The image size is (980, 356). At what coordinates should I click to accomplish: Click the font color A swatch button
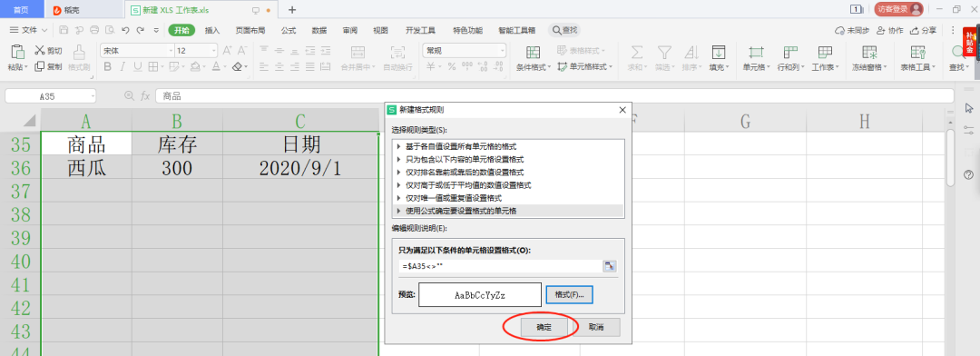216,66
